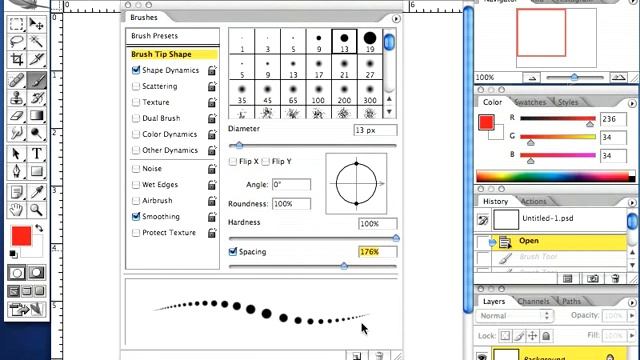Open the layer Opacity slider arrow
Screen dimensions: 640x360
(x=632, y=316)
